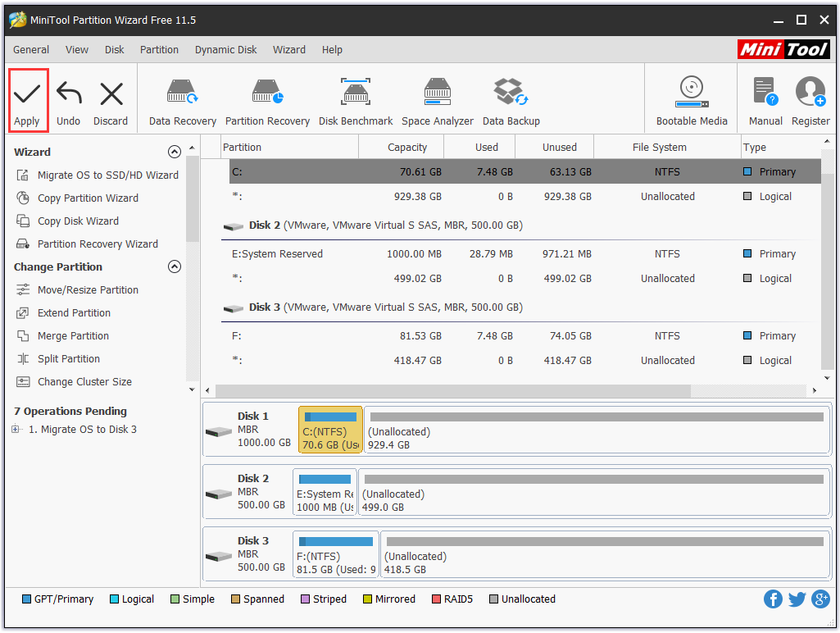Open Partition Recovery Wizard in sidebar

coord(88,244)
